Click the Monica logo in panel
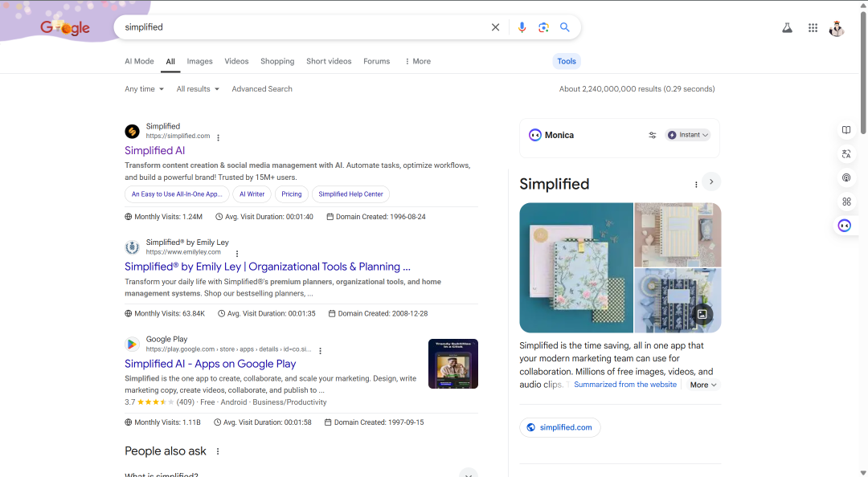The width and height of the screenshot is (868, 477). (x=534, y=135)
